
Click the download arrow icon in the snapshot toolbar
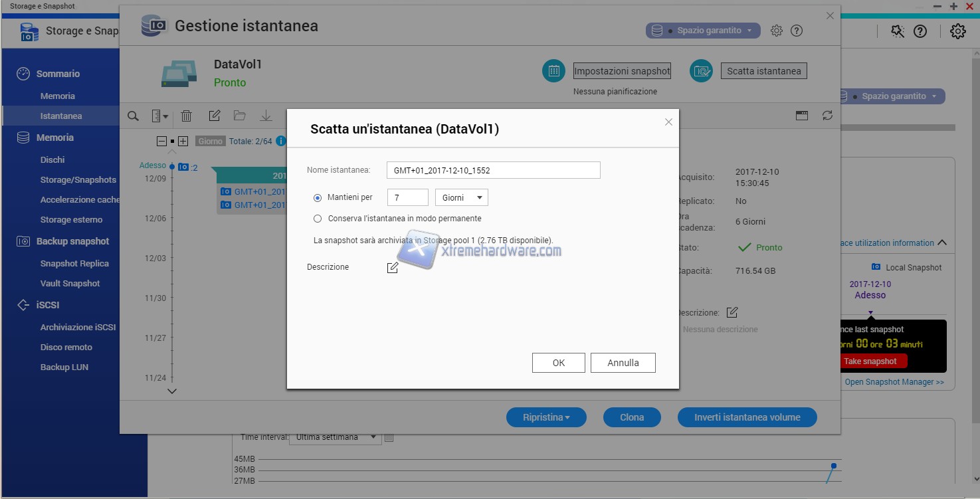266,116
